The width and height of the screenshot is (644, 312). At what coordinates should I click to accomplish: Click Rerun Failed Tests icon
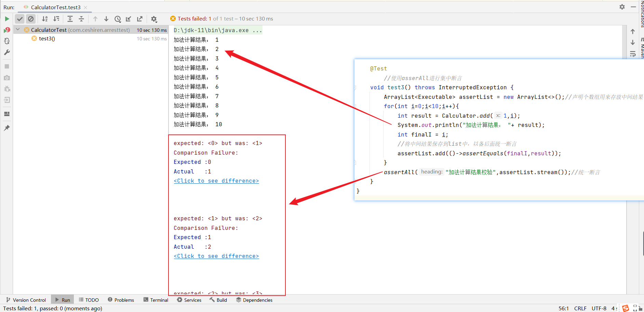[7, 30]
